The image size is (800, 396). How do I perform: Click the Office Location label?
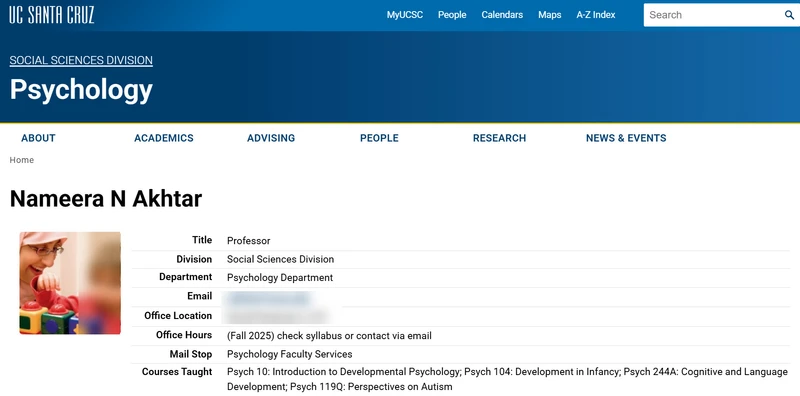pos(178,315)
